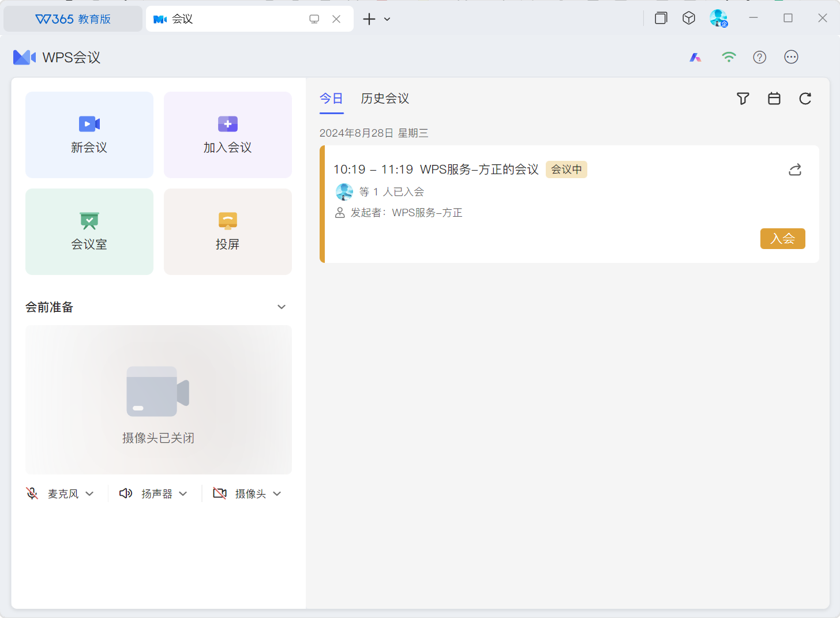
Task: Click the window list icon in title bar
Action: [x=661, y=18]
